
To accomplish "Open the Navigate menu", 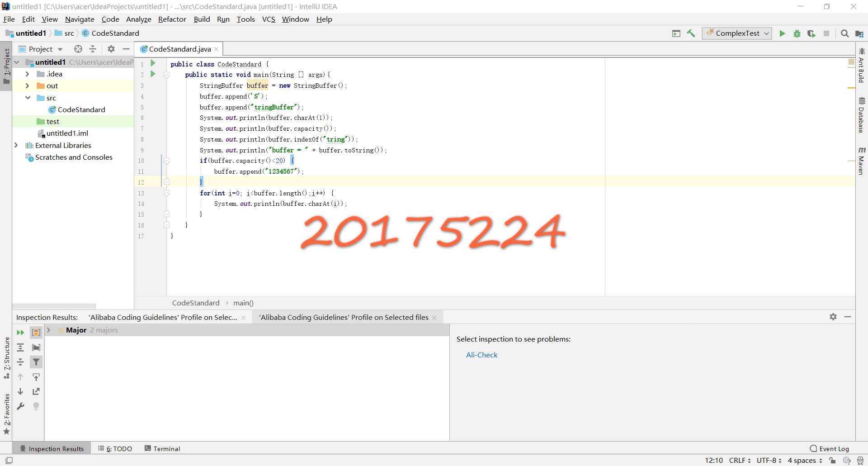I will pyautogui.click(x=80, y=19).
